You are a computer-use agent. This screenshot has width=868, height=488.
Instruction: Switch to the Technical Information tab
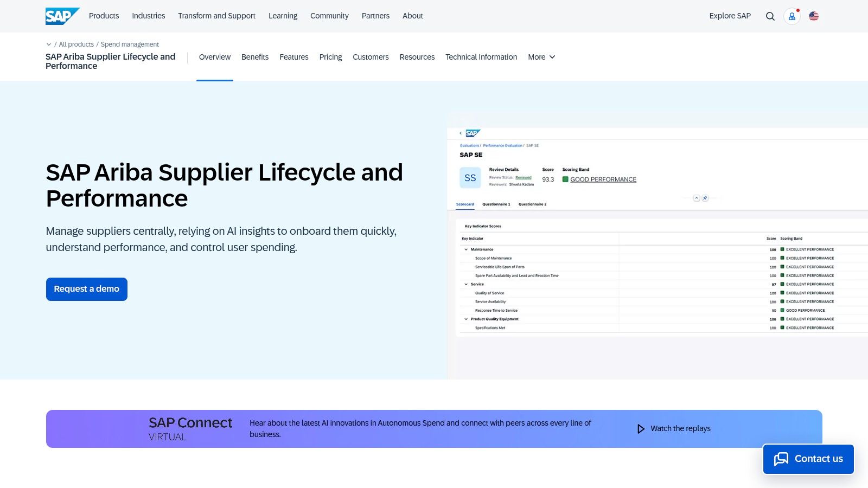[x=481, y=57]
